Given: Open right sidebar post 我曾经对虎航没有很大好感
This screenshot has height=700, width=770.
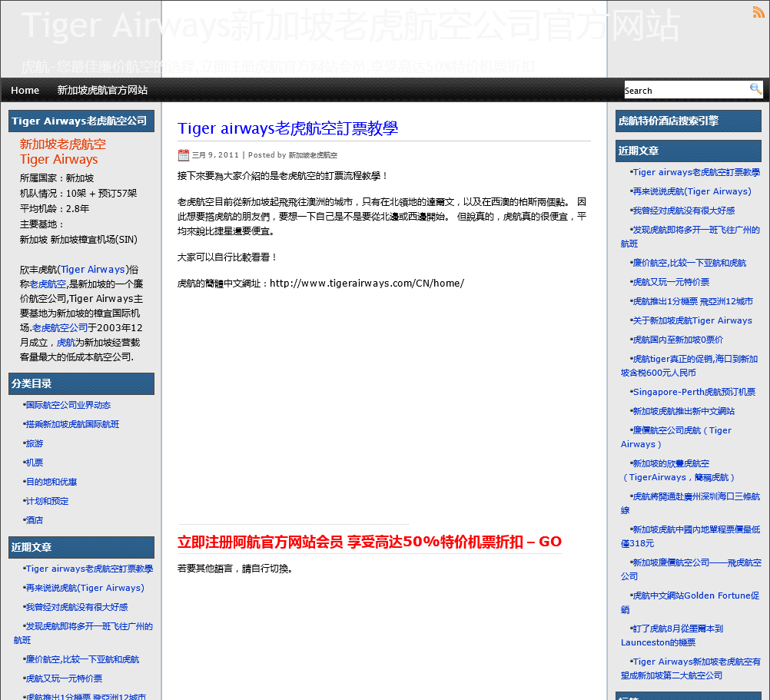Looking at the screenshot, I should point(684,211).
